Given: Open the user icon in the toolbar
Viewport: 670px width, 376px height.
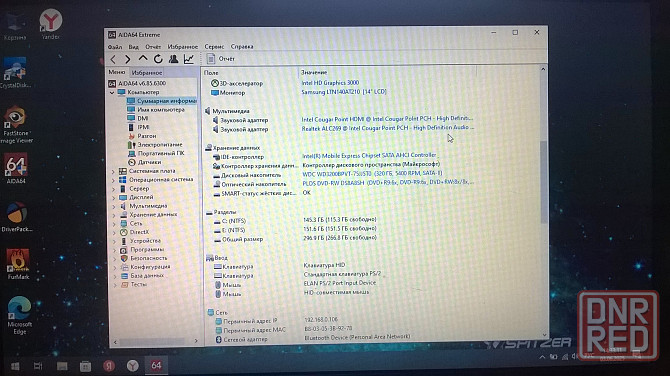Looking at the screenshot, I should [173, 59].
